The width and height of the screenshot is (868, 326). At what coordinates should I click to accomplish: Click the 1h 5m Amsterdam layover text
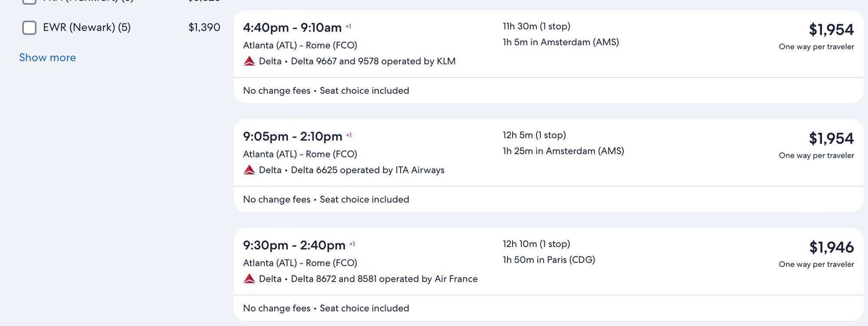561,43
